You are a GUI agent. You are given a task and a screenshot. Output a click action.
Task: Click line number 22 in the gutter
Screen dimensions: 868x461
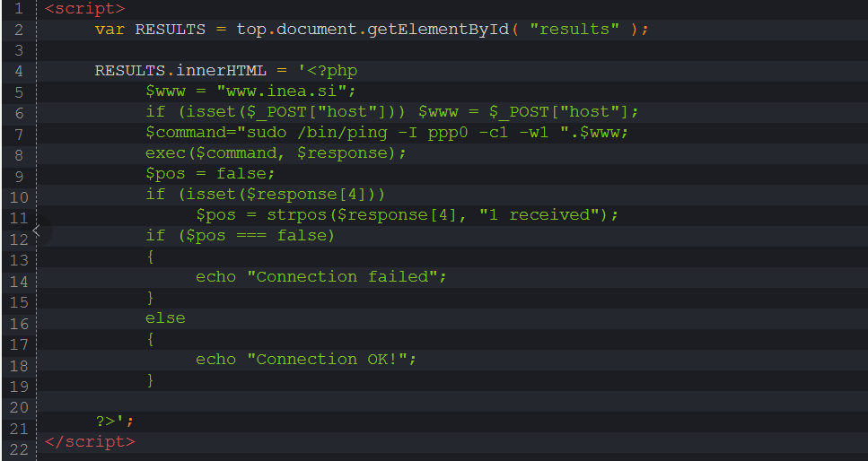[19, 448]
